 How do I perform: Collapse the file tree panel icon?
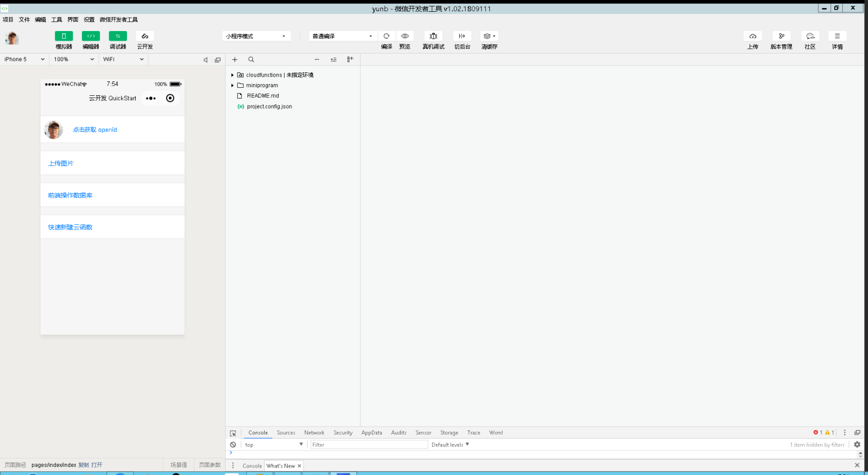point(350,59)
